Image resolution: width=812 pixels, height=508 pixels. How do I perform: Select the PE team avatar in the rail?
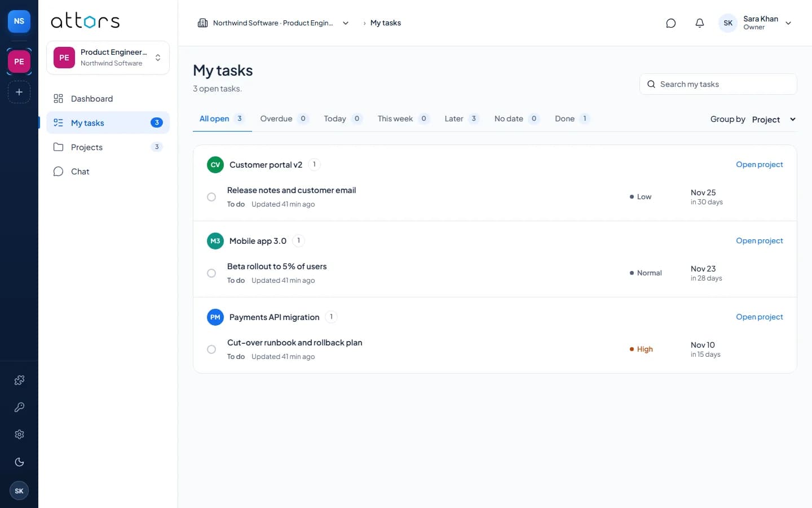point(19,62)
